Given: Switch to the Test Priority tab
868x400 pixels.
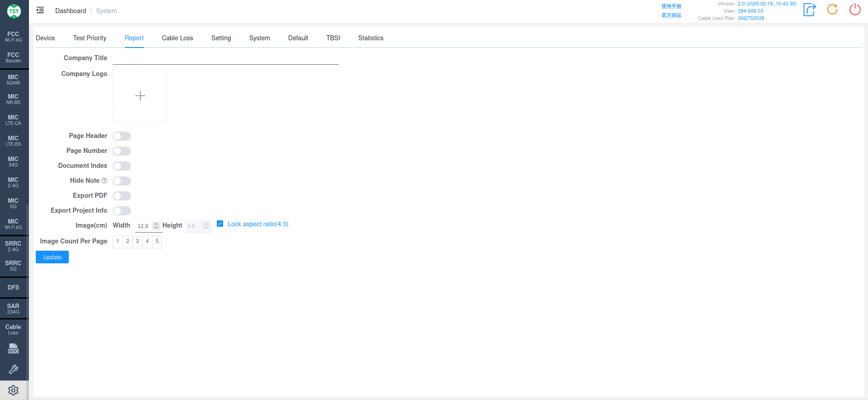Looking at the screenshot, I should click(90, 38).
